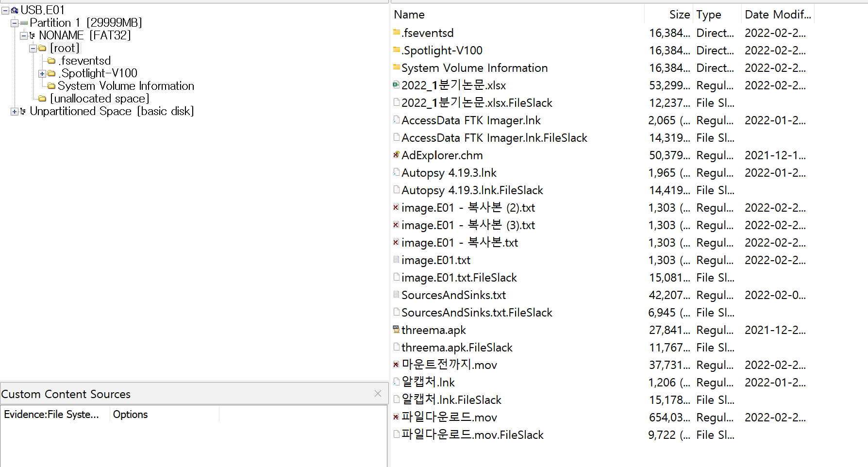
Task: Click the Excel icon of 2022_1분기논문.xlsx
Action: click(396, 84)
